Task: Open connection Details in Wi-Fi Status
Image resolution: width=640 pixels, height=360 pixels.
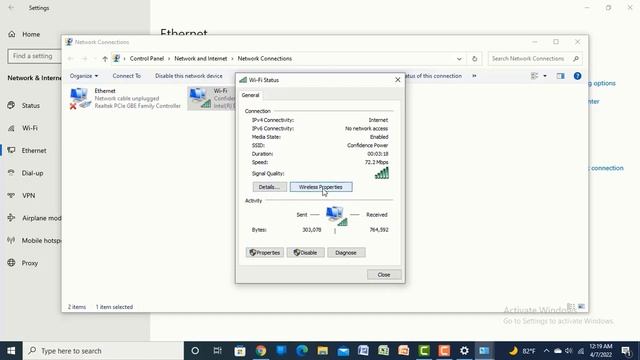Action: (269, 187)
